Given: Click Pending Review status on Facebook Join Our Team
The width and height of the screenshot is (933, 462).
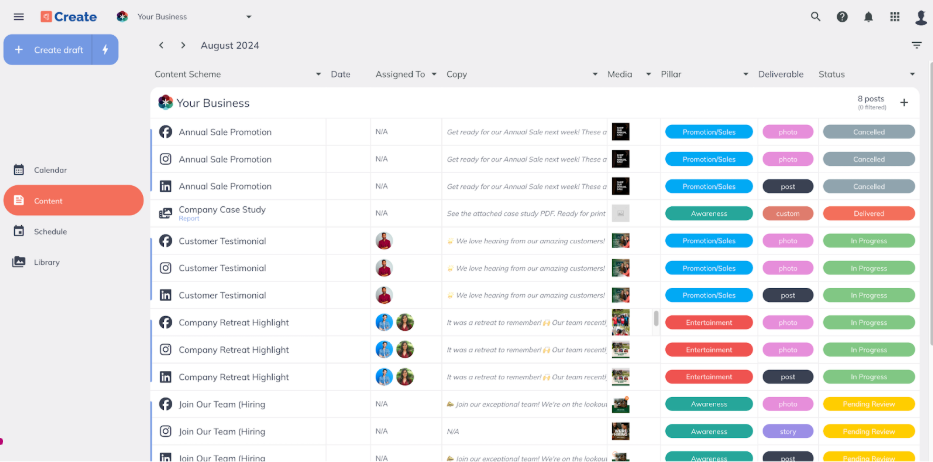Looking at the screenshot, I should [x=869, y=404].
